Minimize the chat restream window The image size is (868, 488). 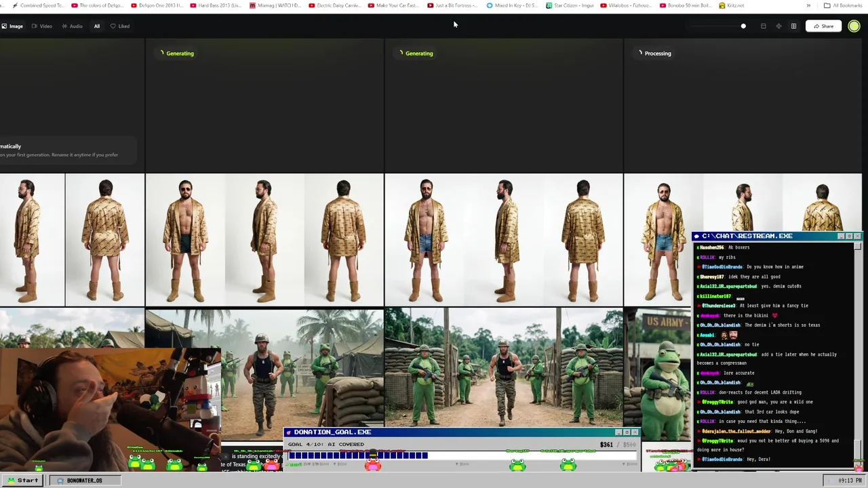(x=841, y=236)
